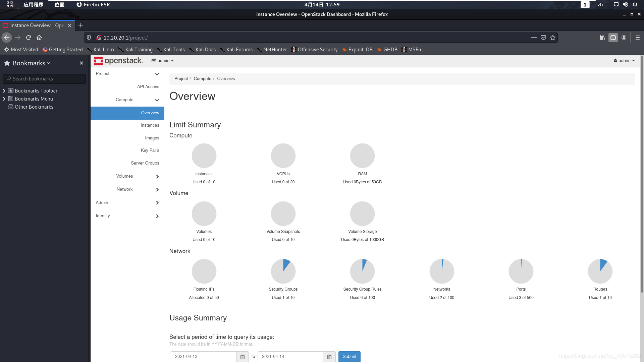Open the GHDB bookmark

click(387, 50)
